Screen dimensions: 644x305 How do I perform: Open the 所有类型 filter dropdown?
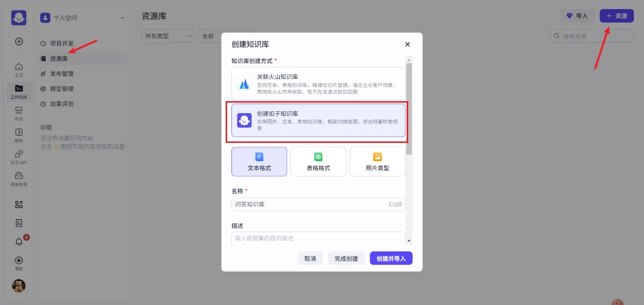168,36
